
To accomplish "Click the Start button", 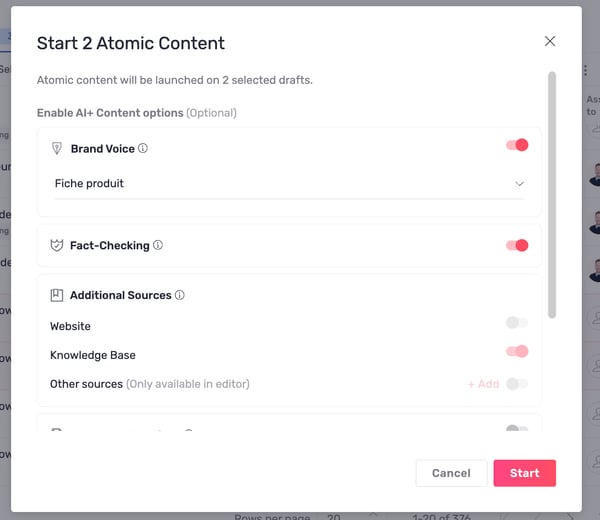I will (x=524, y=473).
